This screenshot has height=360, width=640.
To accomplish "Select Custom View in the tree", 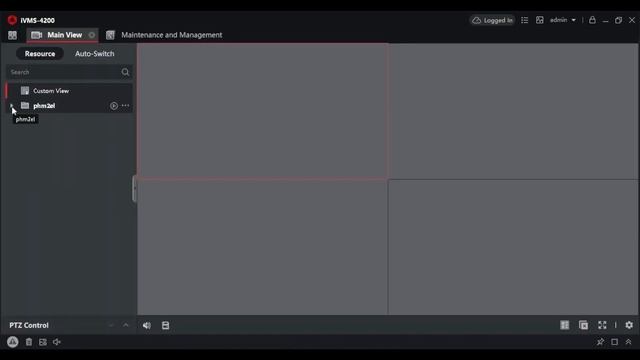I will pos(69,91).
